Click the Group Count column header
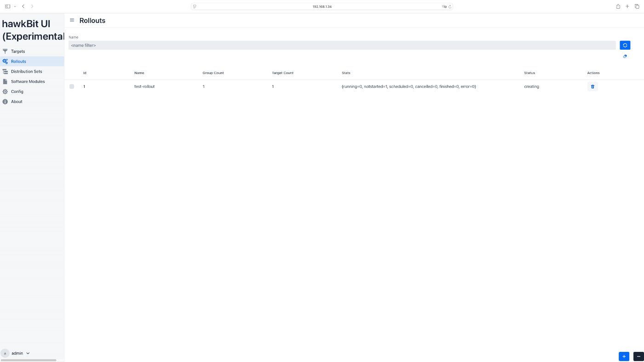The image size is (644, 362). [213, 73]
